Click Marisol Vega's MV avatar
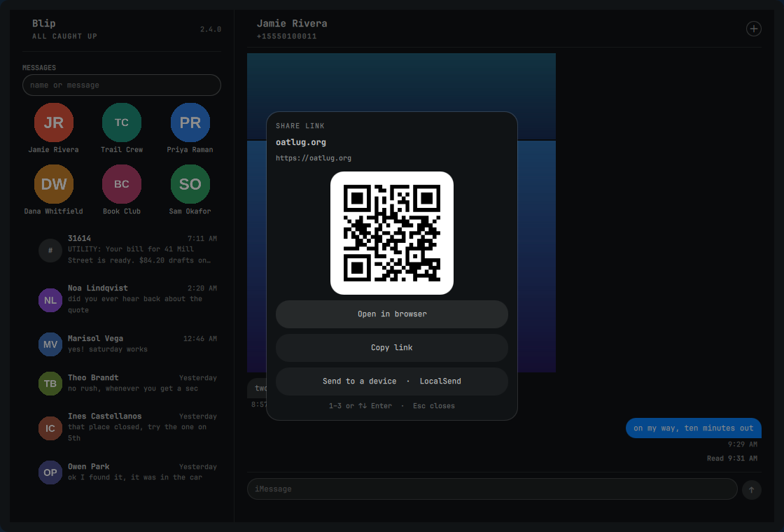The image size is (784, 532). [50, 344]
